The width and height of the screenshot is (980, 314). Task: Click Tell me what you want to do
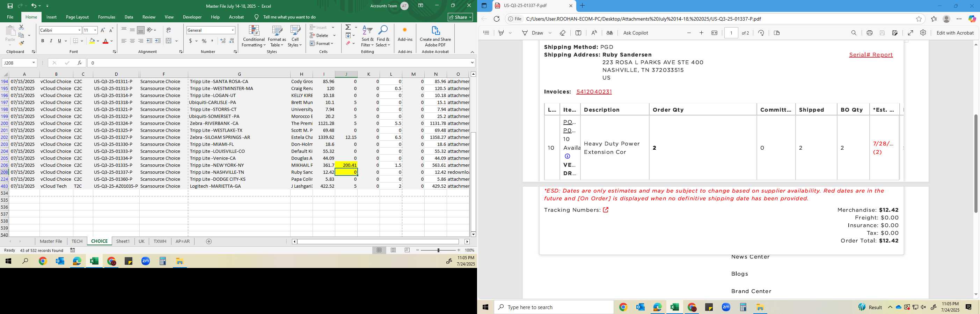click(289, 17)
